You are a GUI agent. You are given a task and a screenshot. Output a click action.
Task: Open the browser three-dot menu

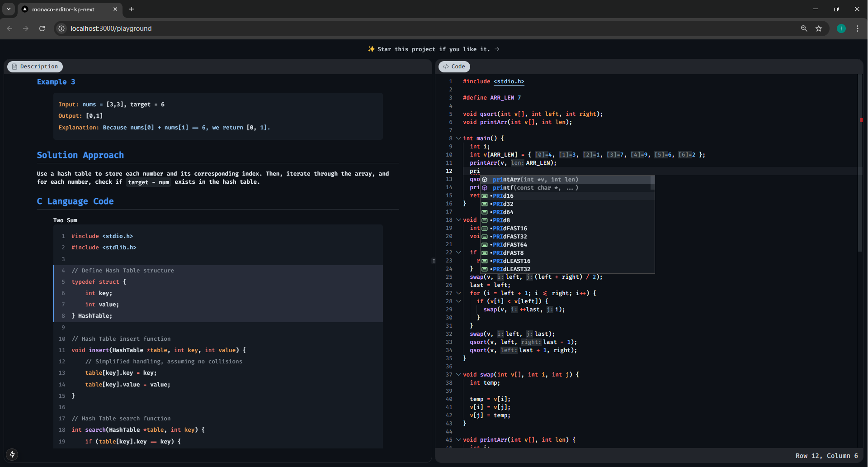(x=858, y=29)
